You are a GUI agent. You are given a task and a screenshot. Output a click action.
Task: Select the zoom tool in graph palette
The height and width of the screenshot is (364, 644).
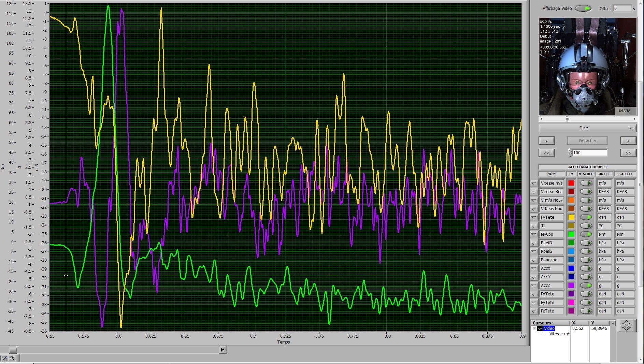coord(5,358)
